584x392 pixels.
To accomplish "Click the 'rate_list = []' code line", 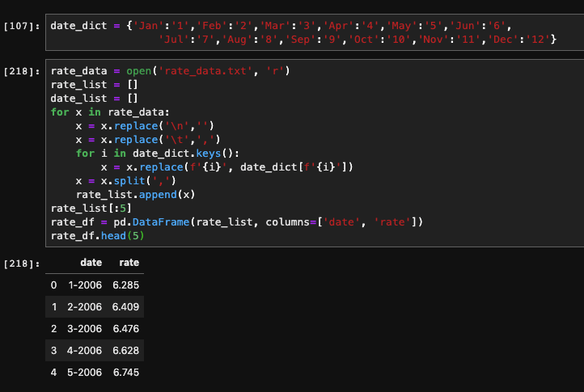I will coord(84,85).
